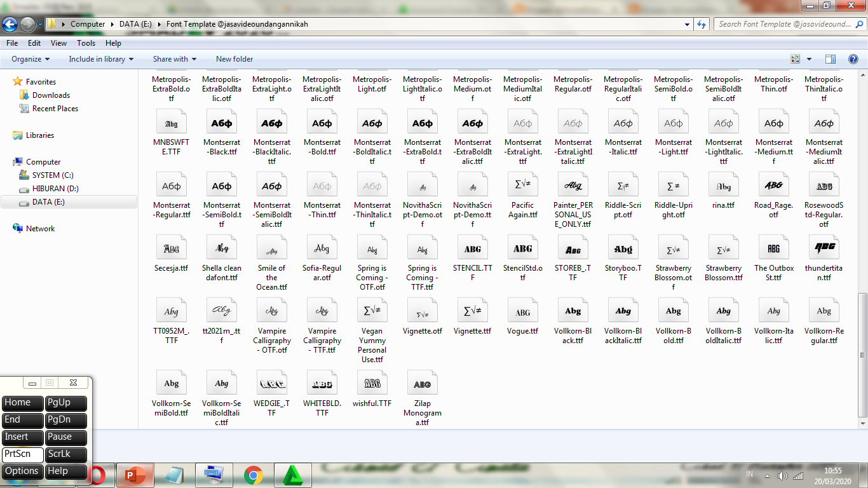
Task: Refresh the folder with the refresh button
Action: 702,24
